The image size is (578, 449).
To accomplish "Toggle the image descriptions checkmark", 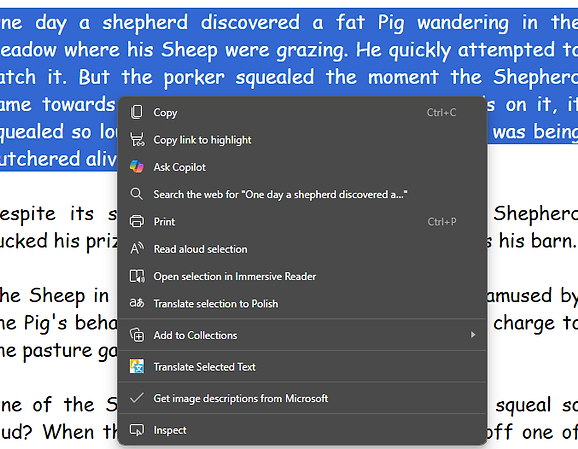I will (x=137, y=398).
